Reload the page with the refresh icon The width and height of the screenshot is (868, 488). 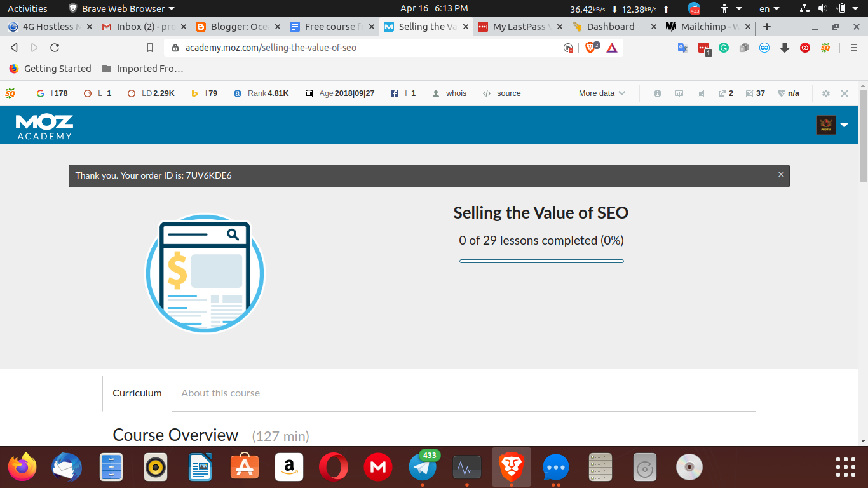(x=55, y=48)
